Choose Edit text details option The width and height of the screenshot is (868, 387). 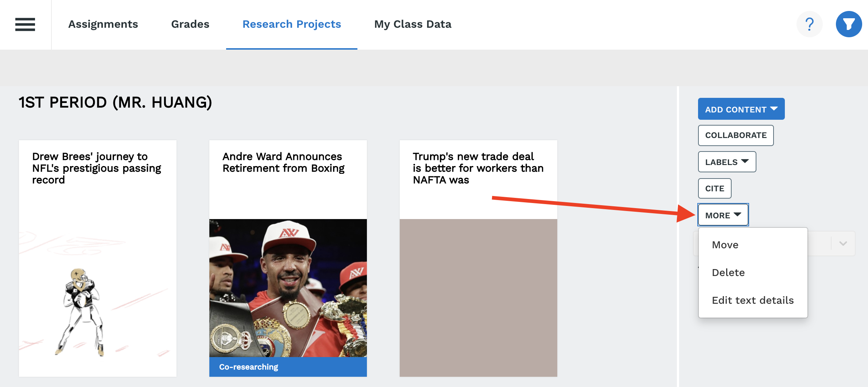pos(752,300)
